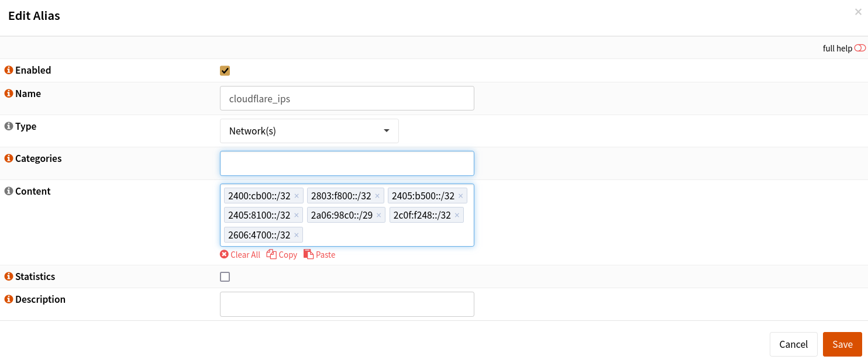868x363 pixels.
Task: Click the Name field containing cloudflare_ips
Action: (346, 98)
